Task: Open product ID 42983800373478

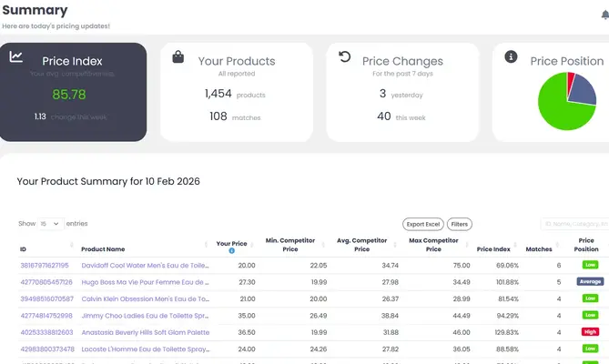Action: [47, 349]
